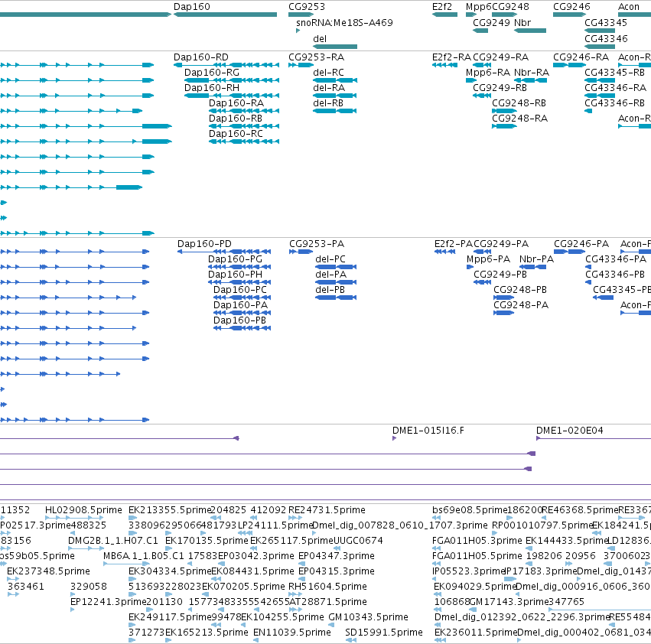Click the MB6A.1_1.B05.C1 EST label
The image size is (651, 644).
(x=143, y=556)
